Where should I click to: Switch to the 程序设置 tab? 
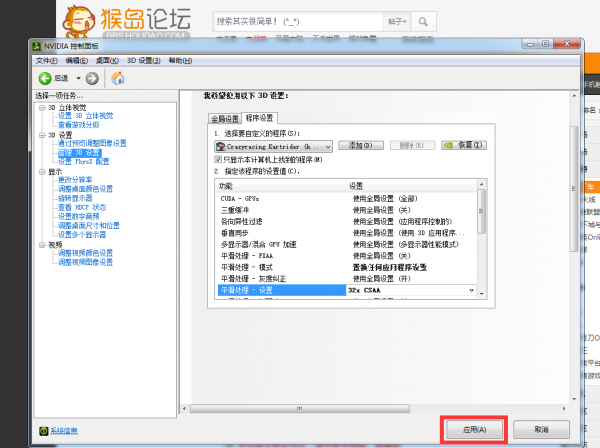[259, 118]
